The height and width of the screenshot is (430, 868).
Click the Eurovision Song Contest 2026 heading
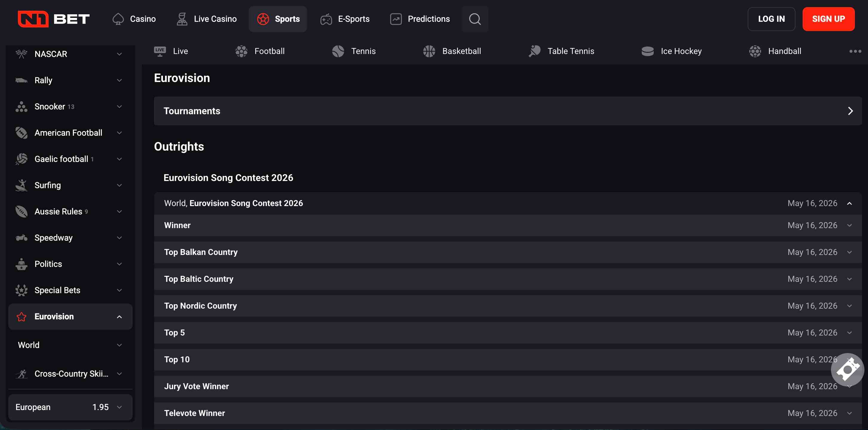[228, 178]
